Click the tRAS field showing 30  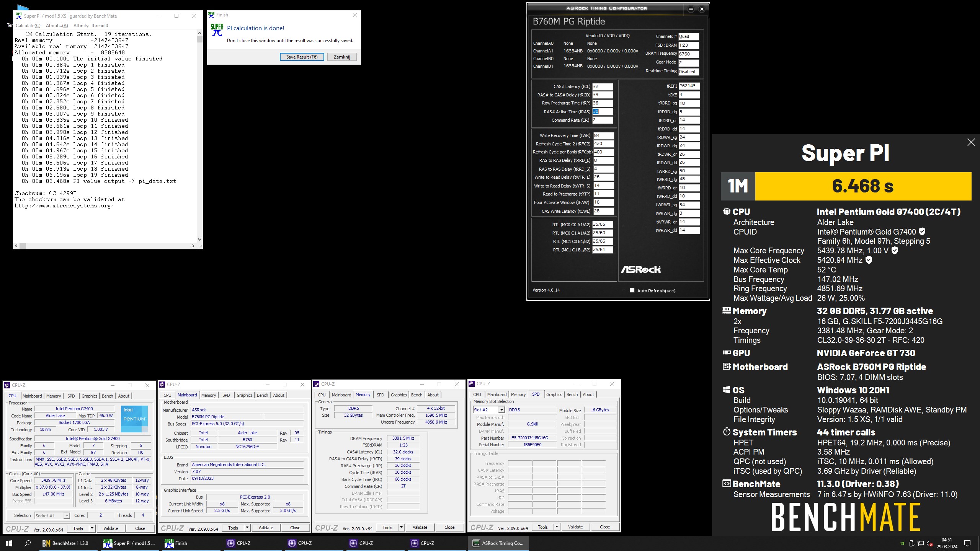tap(603, 112)
